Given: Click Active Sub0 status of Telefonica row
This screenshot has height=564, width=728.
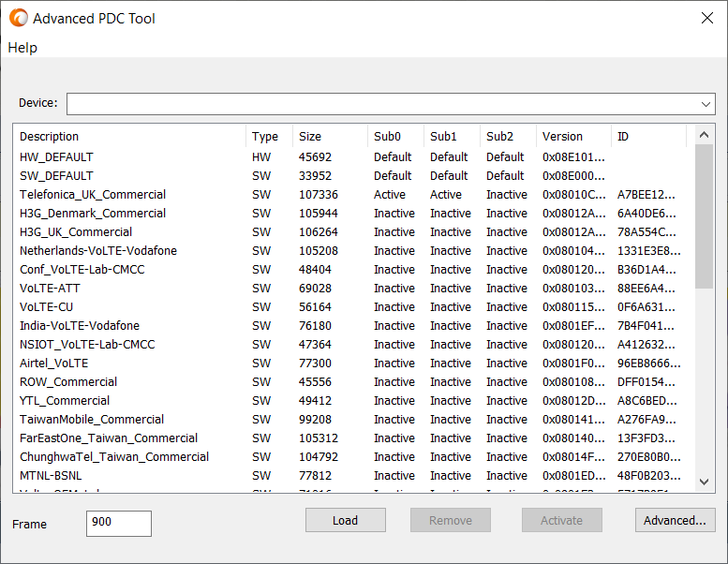Looking at the screenshot, I should tap(390, 195).
